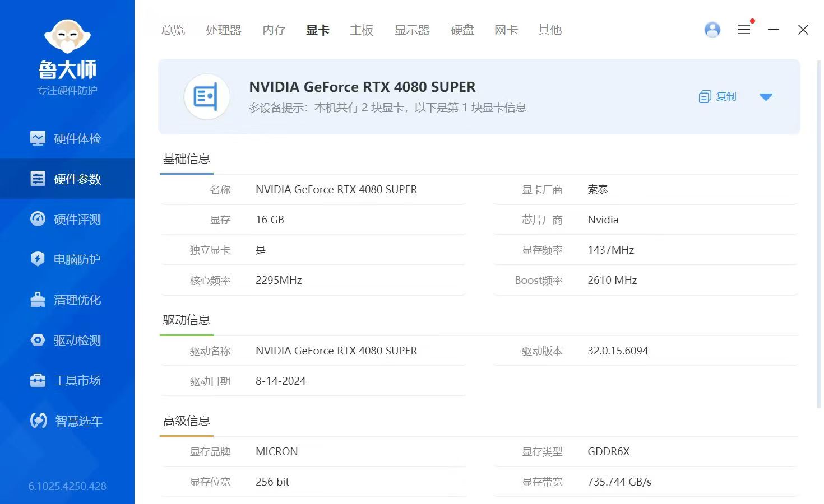824x504 pixels.
Task: Open the 总览 overview tab
Action: point(173,30)
